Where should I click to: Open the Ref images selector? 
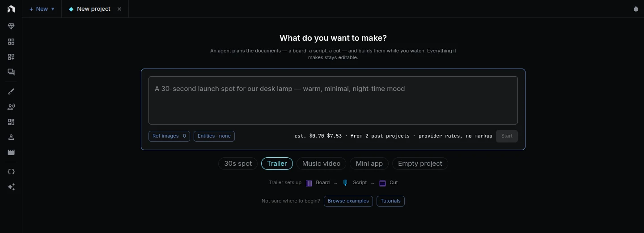(169, 136)
